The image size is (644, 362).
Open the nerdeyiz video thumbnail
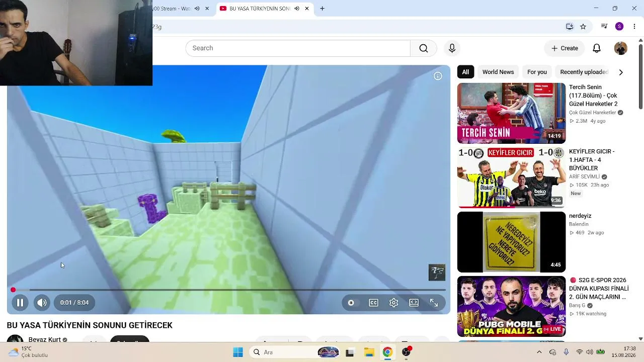[x=511, y=242]
